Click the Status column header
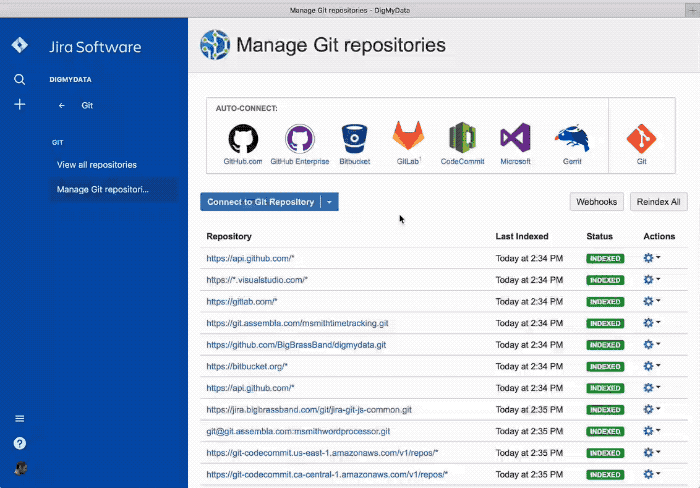Viewport: 700px width, 488px height. coord(600,236)
